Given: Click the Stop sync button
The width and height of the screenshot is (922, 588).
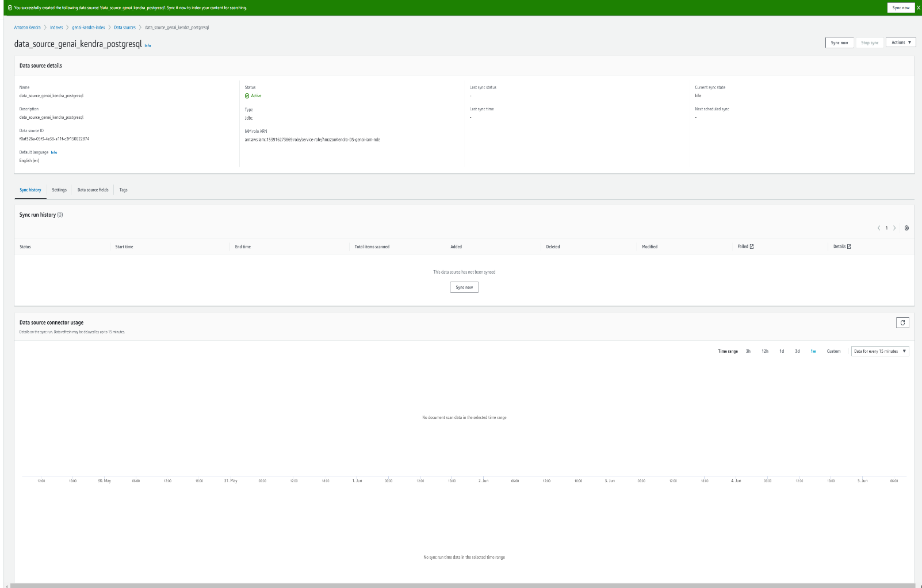Looking at the screenshot, I should pyautogui.click(x=869, y=42).
